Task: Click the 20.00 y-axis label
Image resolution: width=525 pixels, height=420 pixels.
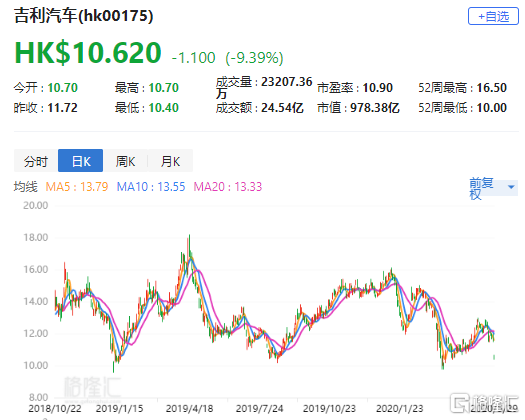Action: tap(35, 205)
